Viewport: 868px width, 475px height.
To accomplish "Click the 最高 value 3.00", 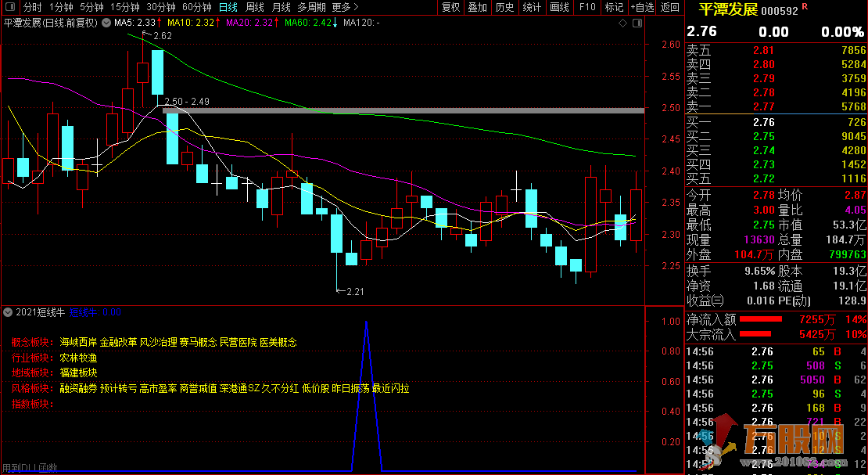I will click(x=763, y=211).
